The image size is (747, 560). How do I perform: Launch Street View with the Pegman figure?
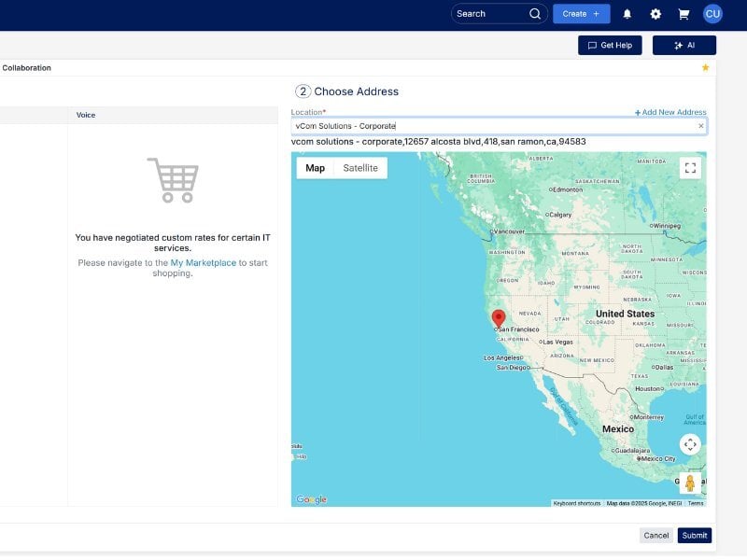point(691,483)
